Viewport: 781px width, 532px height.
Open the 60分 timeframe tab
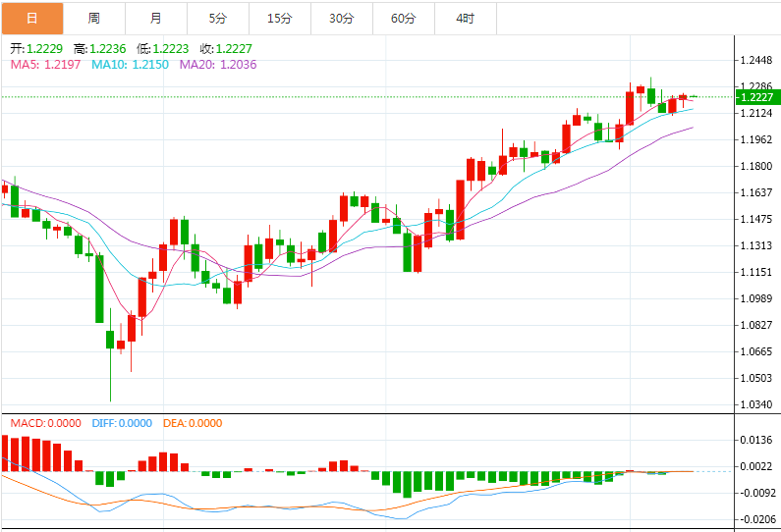point(404,19)
